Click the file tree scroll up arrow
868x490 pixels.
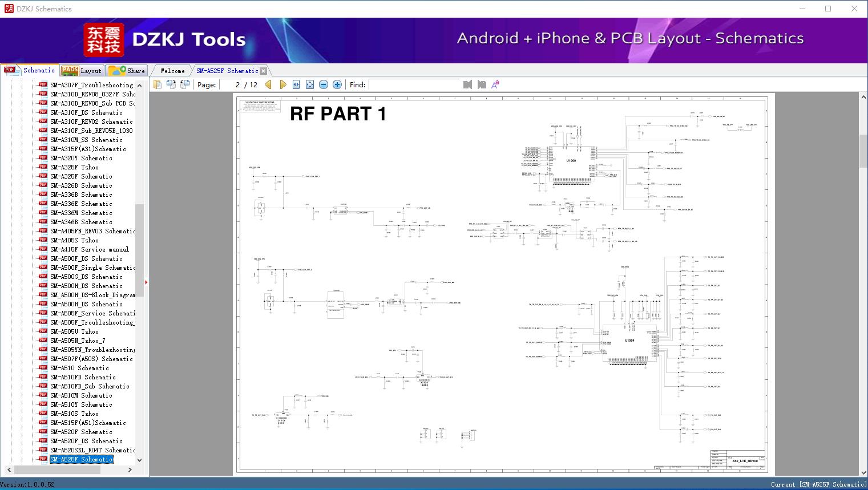[x=139, y=86]
